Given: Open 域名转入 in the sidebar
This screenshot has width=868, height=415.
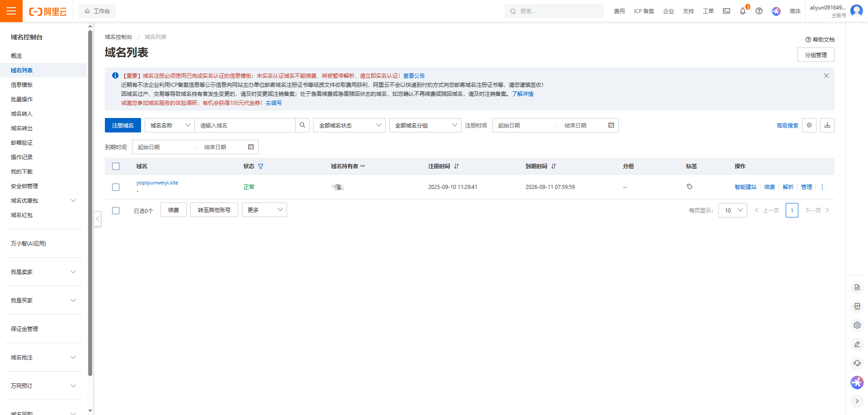Looking at the screenshot, I should tap(22, 114).
